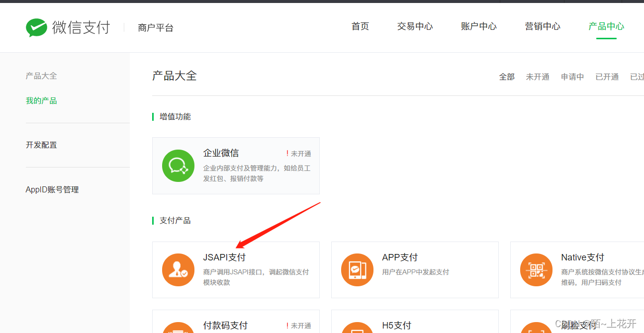The image size is (644, 333).
Task: Open the APP支付 product title
Action: [x=400, y=257]
